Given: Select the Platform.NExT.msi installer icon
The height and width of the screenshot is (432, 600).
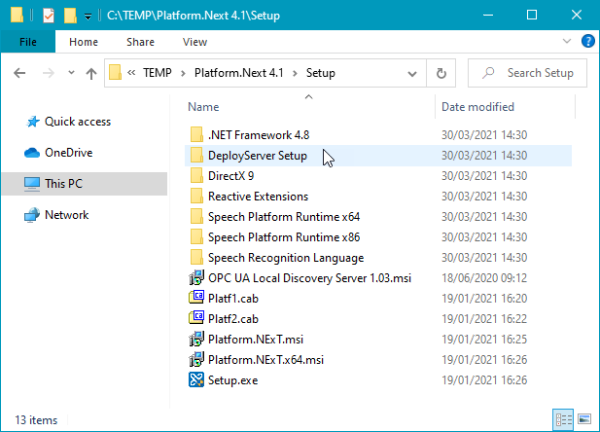Looking at the screenshot, I should 196,339.
